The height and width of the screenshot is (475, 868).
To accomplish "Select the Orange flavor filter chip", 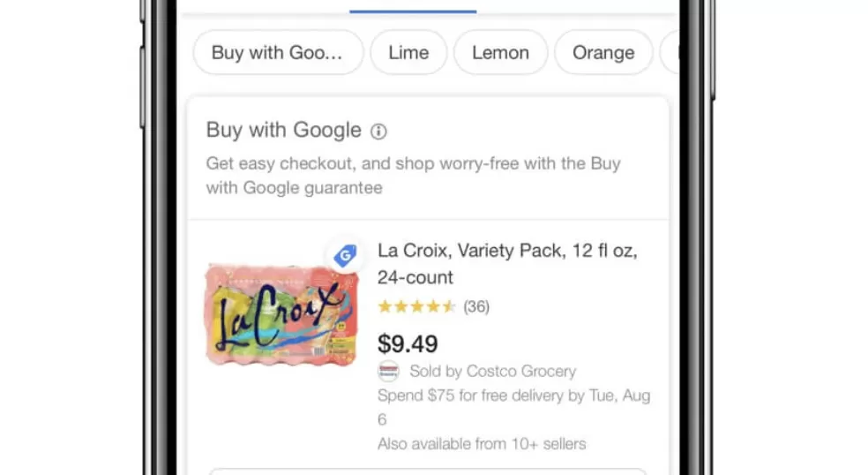I will click(x=603, y=53).
